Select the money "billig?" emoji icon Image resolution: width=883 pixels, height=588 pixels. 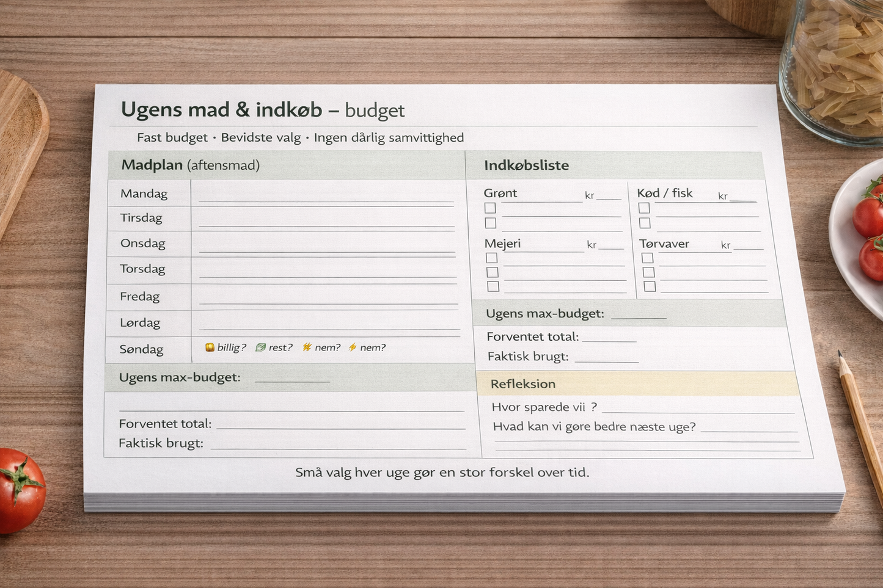210,347
